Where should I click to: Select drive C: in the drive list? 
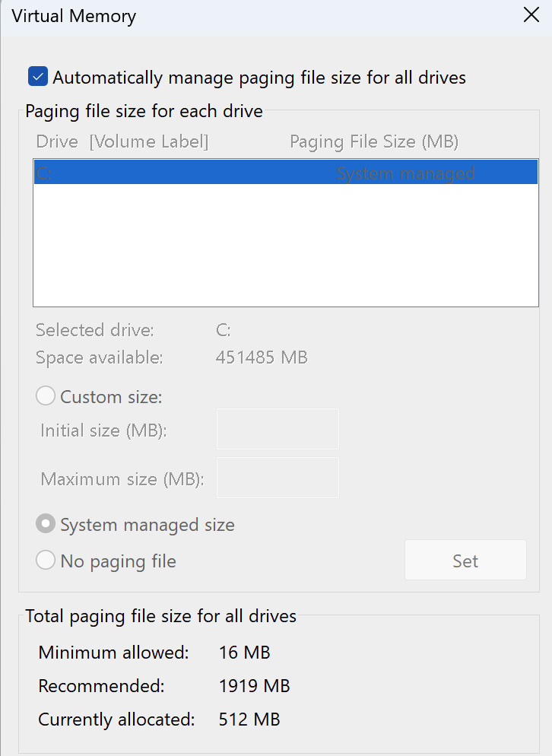[x=44, y=173]
